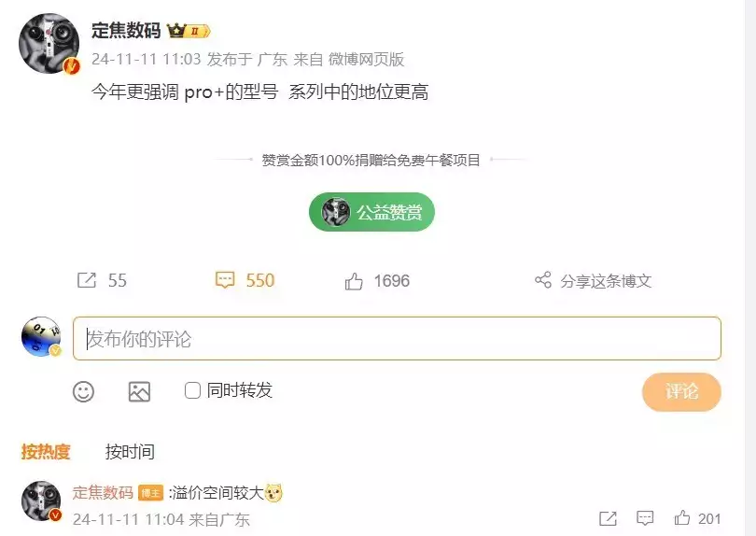The width and height of the screenshot is (756, 536).
Task: Open the 定焦数码 profile name at top
Action: point(126,31)
